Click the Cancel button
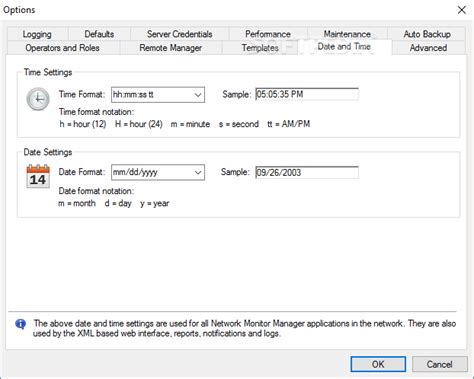474x379 pixels. click(x=439, y=364)
